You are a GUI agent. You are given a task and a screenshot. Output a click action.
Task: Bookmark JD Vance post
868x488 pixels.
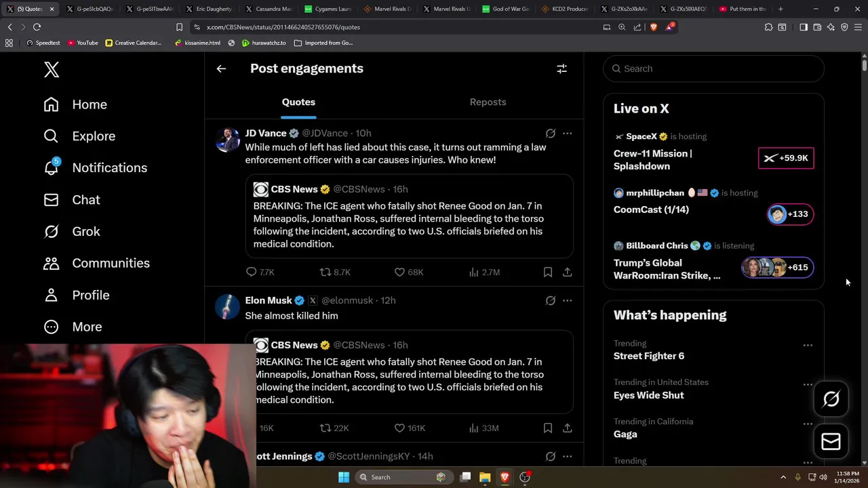[x=547, y=272]
